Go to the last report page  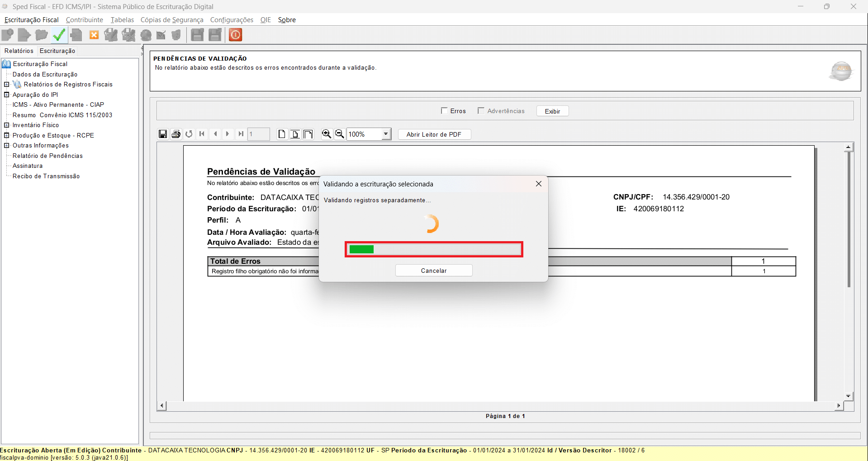click(x=241, y=134)
